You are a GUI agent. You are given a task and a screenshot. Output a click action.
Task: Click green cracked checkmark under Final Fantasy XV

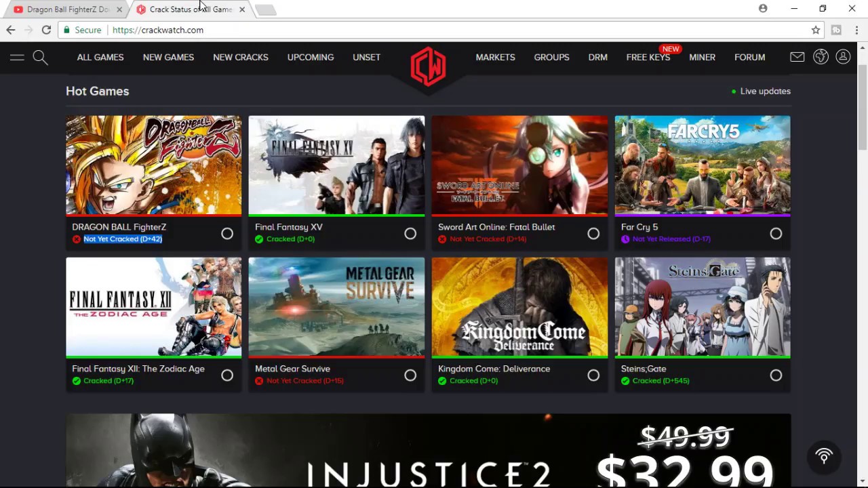click(259, 239)
